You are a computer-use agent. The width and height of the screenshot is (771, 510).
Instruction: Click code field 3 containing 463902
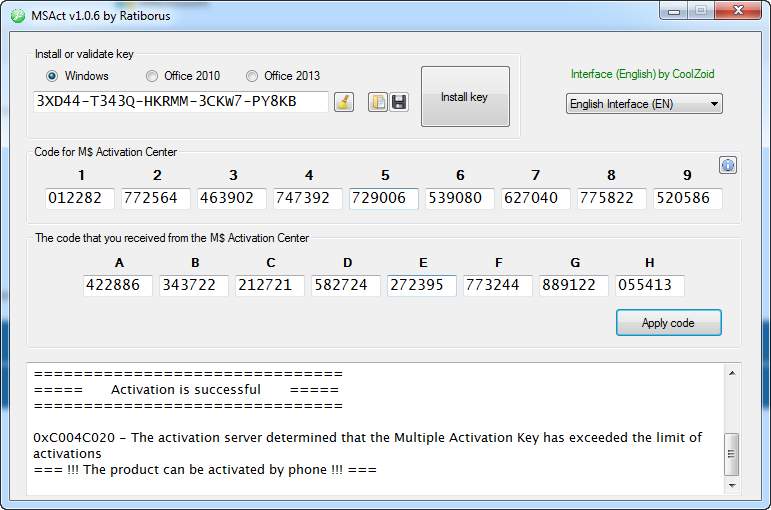coord(232,198)
